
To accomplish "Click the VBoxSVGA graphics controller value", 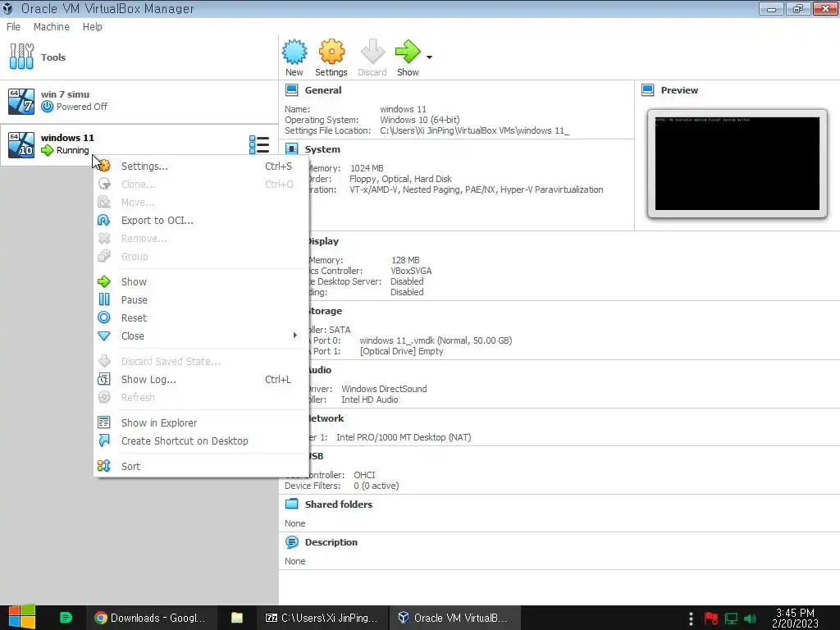I will 411,271.
